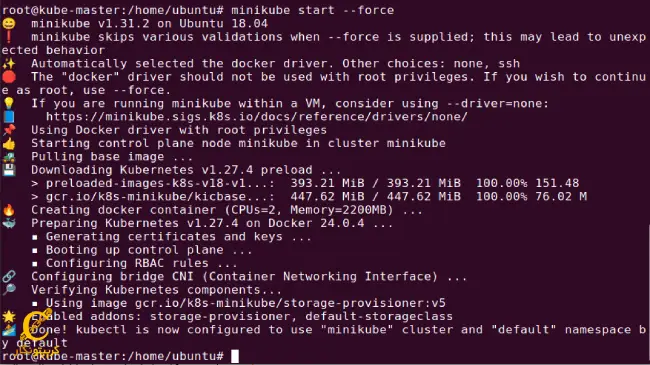This screenshot has width=650, height=365.
Task: Click the blue book documentation icon
Action: pos(9,117)
